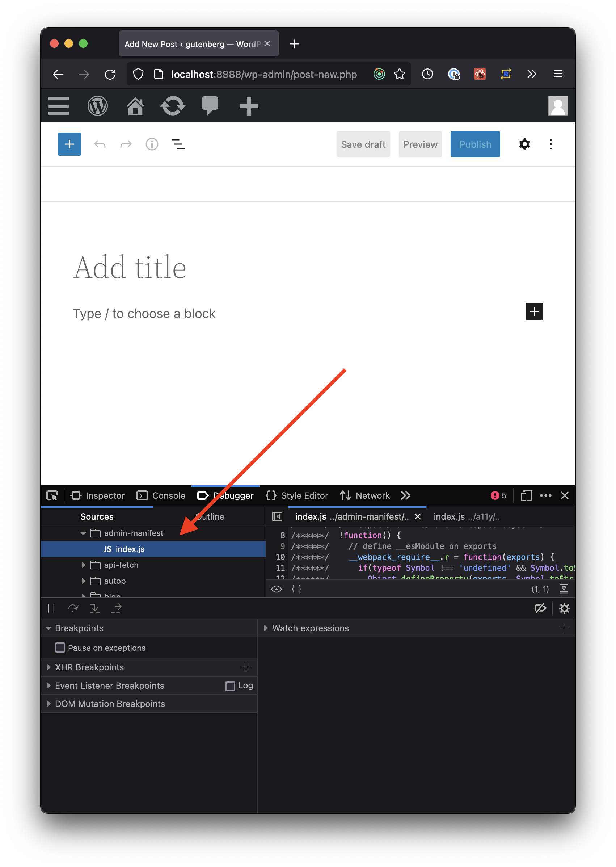The width and height of the screenshot is (616, 867).
Task: Pause debugger execution
Action: pyautogui.click(x=52, y=608)
